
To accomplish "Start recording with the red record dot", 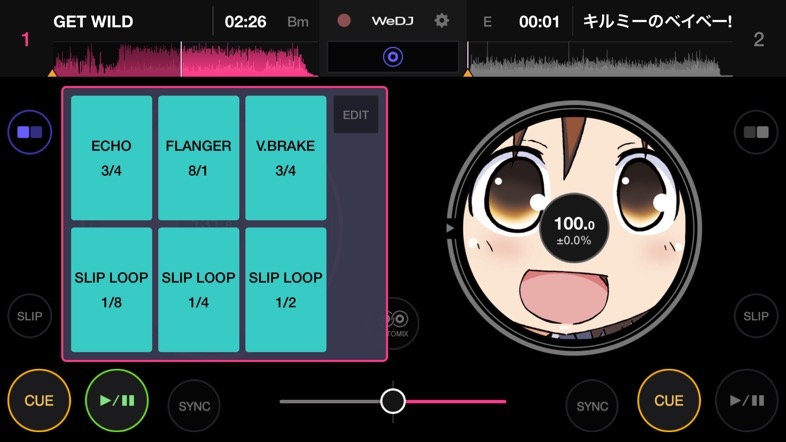I will (x=344, y=21).
